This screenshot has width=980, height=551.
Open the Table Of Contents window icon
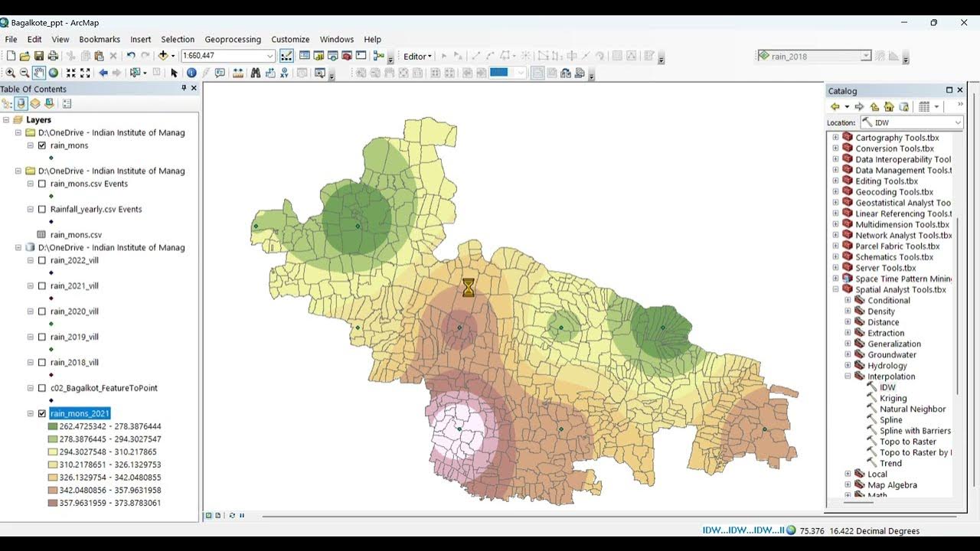[305, 56]
